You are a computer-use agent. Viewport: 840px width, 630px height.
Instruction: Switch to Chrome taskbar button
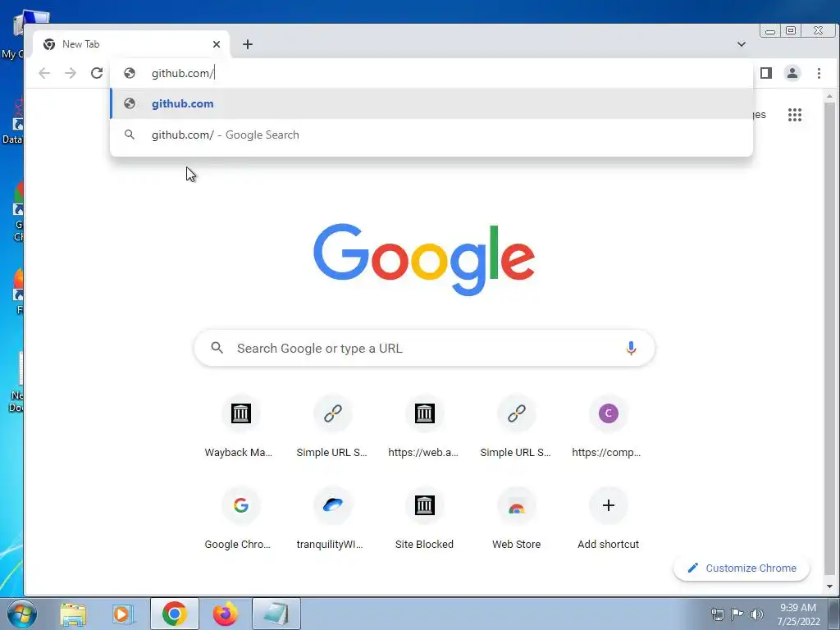[175, 614]
